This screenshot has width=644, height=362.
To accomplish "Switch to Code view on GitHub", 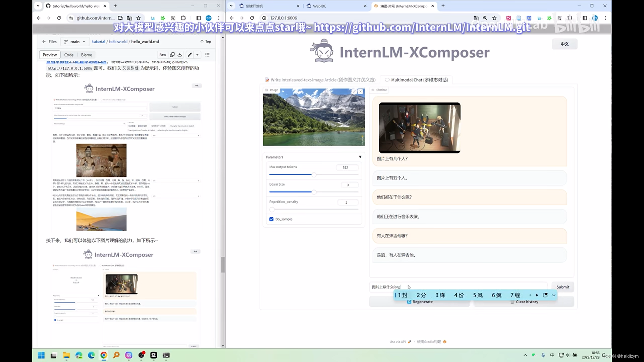I will point(69,55).
